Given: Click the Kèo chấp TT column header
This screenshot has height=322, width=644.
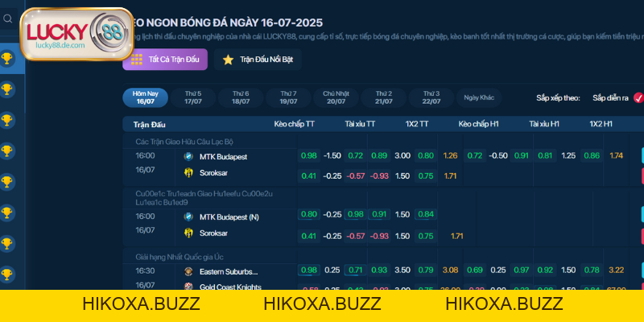Looking at the screenshot, I should tap(295, 124).
